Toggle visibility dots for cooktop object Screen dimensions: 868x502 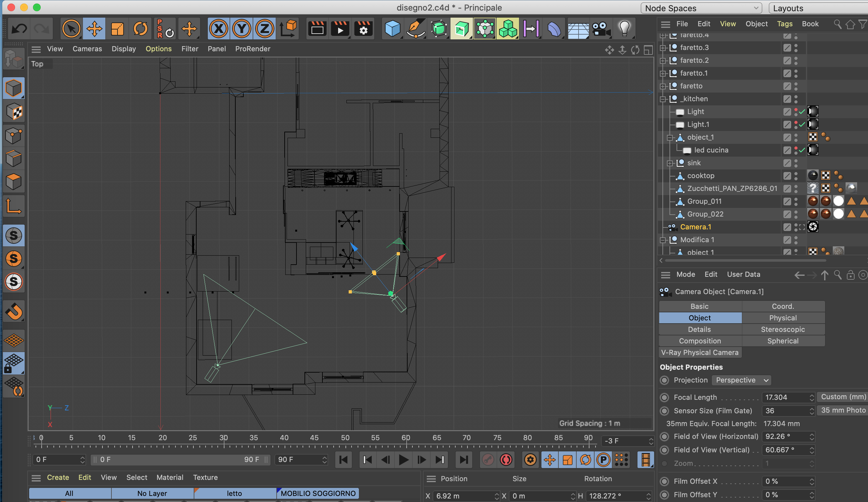796,176
